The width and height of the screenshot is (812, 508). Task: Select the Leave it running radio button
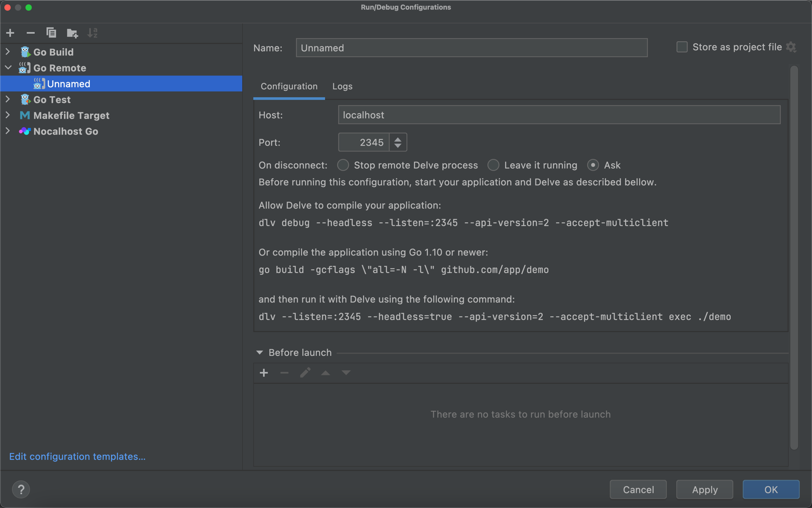[x=493, y=165]
